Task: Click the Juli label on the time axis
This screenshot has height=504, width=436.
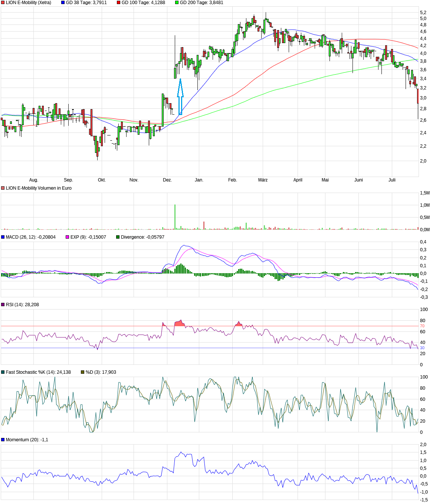Action: [x=392, y=180]
